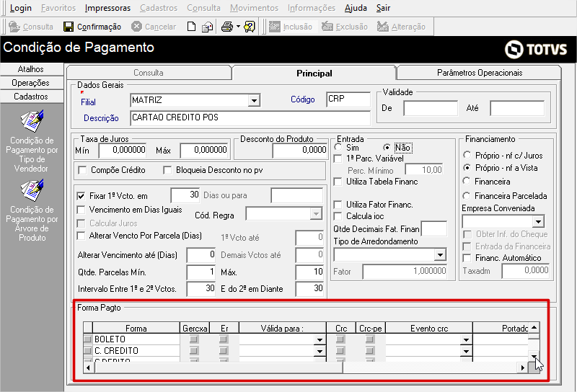Check Alterar Vencto Por Parcela (Dias)

click(x=81, y=236)
